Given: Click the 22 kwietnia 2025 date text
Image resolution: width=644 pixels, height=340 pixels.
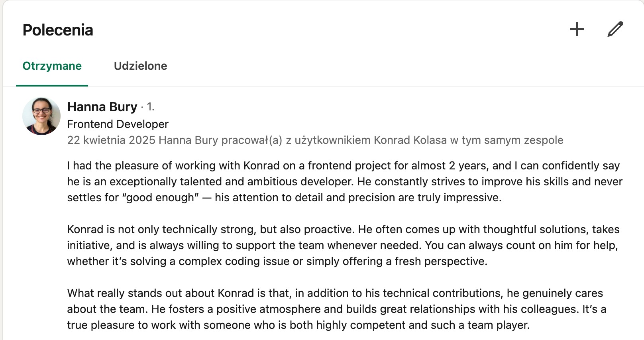Looking at the screenshot, I should pos(111,140).
